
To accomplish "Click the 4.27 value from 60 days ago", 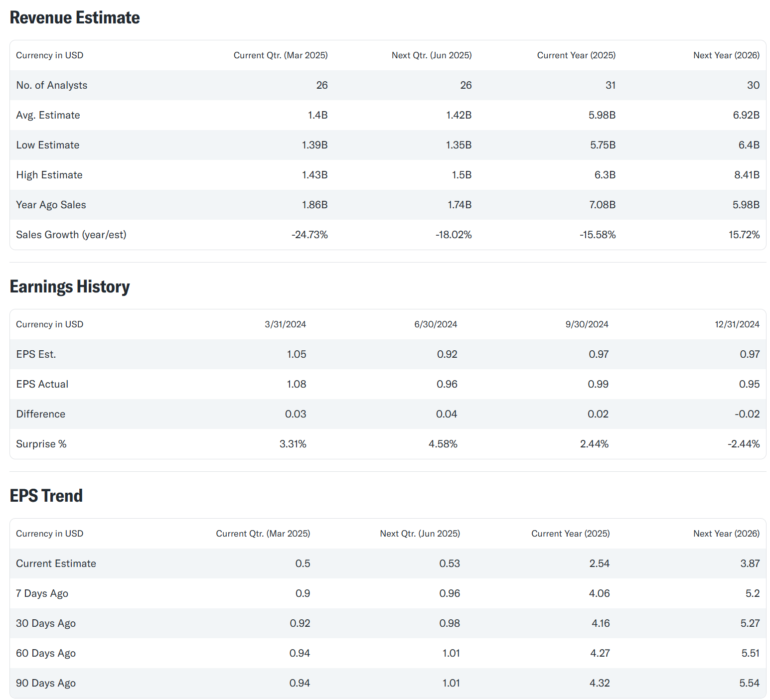I will tap(600, 653).
